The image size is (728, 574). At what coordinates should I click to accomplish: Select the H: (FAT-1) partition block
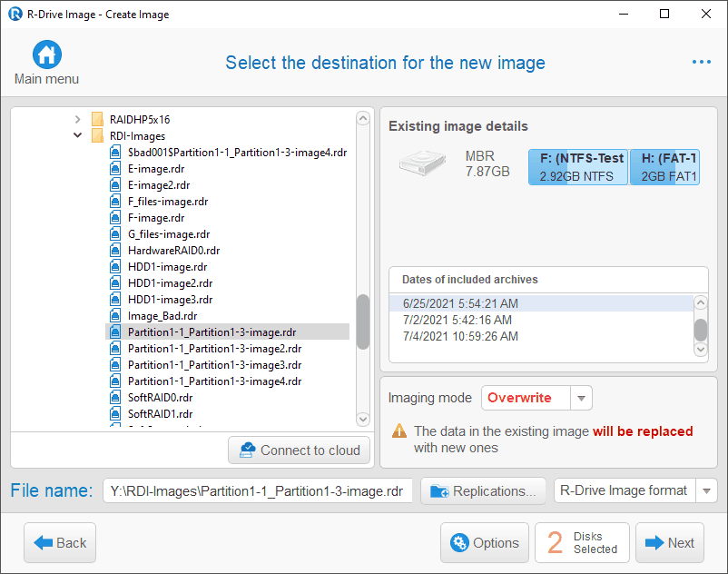(664, 167)
